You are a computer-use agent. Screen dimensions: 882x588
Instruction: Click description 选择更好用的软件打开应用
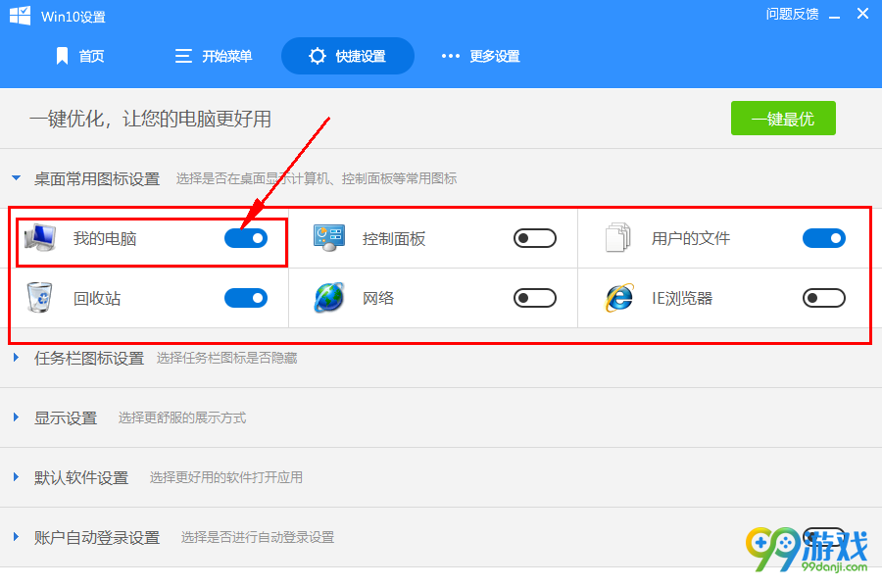point(226,477)
